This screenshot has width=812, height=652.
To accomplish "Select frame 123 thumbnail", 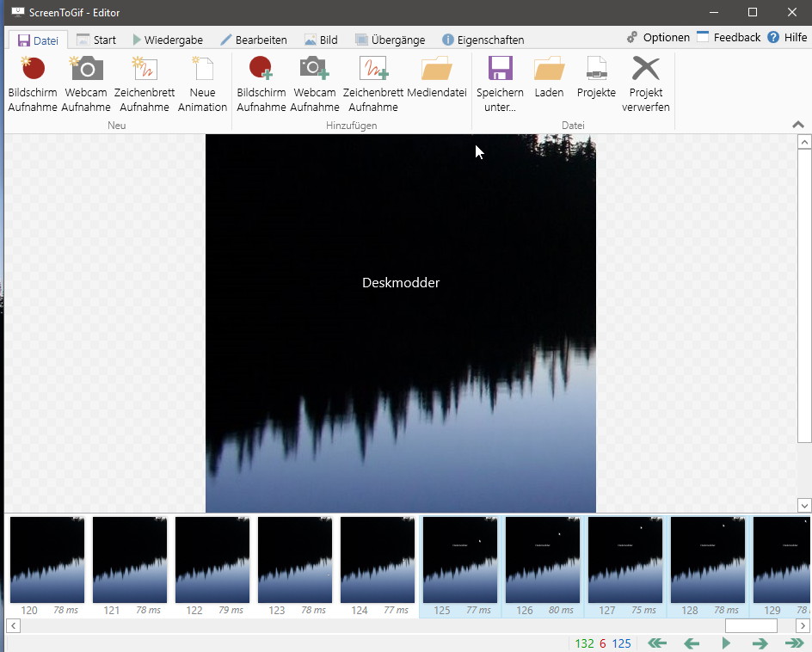I will (295, 560).
